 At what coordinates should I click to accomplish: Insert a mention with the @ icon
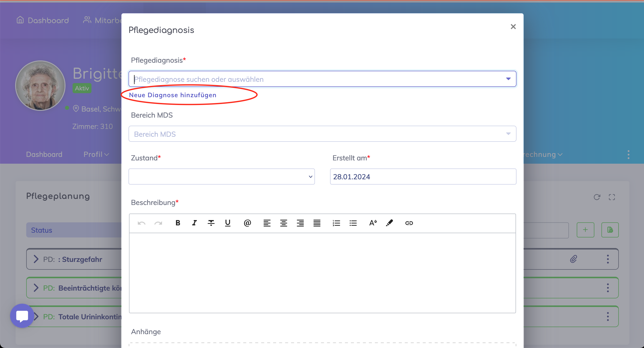tap(247, 223)
